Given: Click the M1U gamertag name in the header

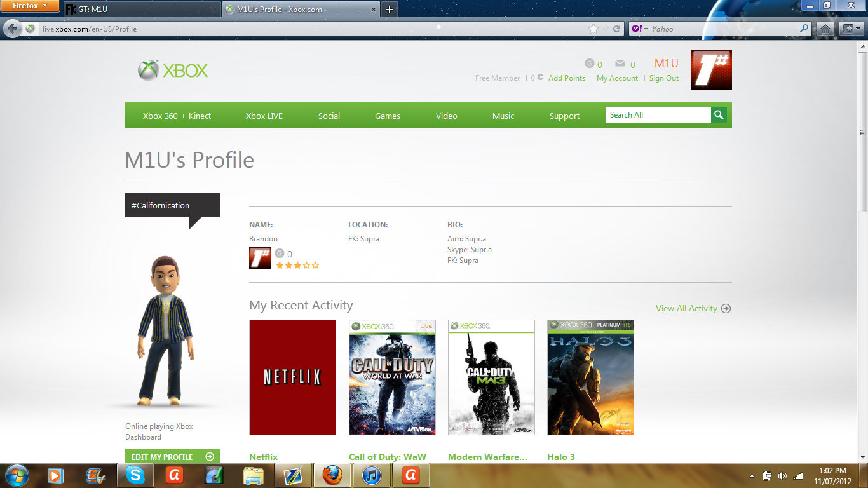Looking at the screenshot, I should pyautogui.click(x=667, y=64).
